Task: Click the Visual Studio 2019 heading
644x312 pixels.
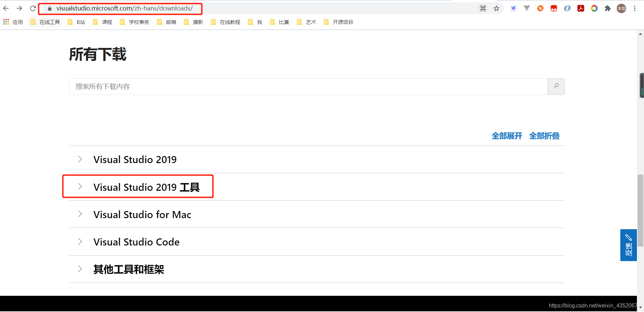Action: coord(135,159)
